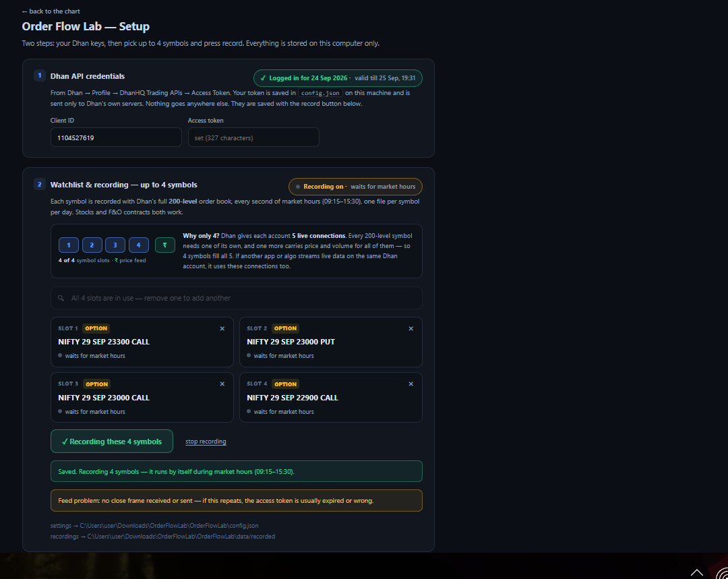Screen dimensions: 728x579
Task: Click the OPTION tag in slot 2
Action: (x=285, y=328)
